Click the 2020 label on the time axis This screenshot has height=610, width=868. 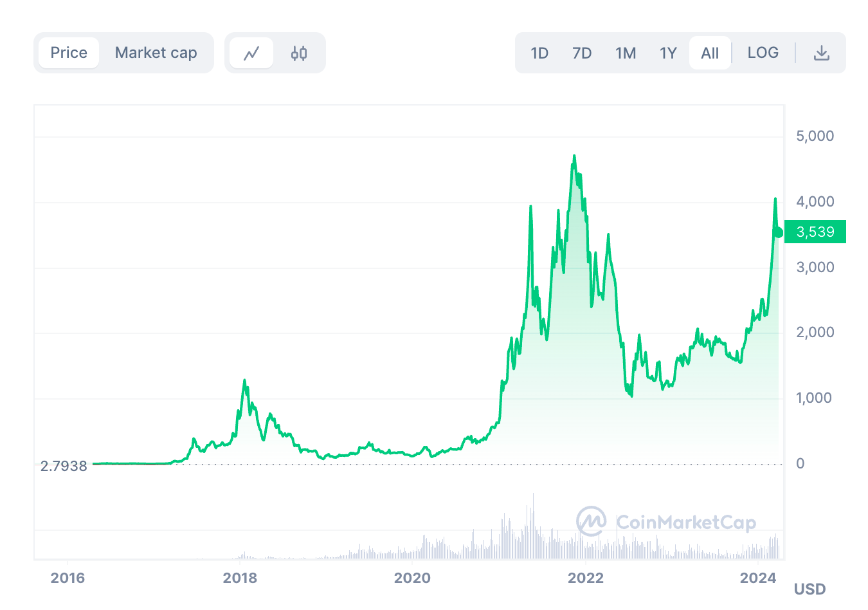pos(412,577)
